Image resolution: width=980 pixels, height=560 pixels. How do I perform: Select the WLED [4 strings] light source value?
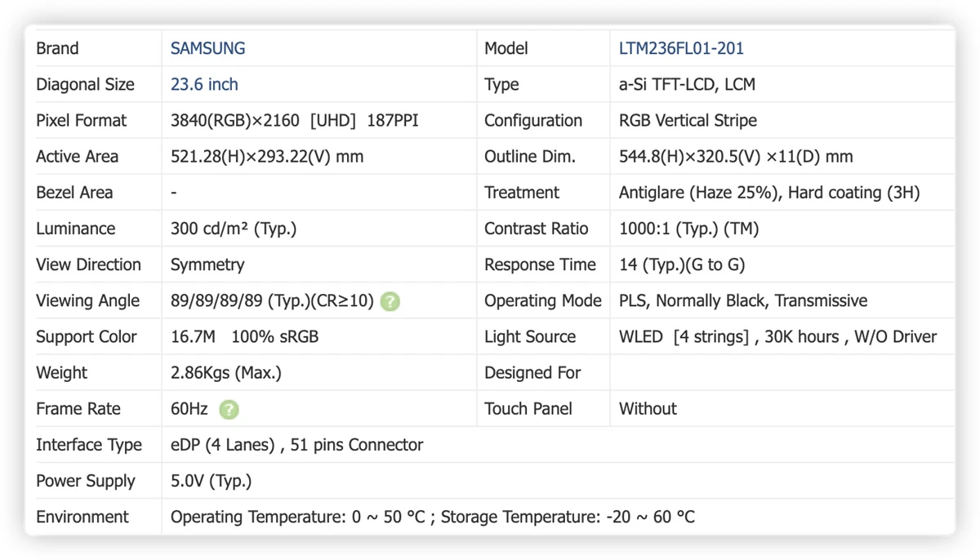pyautogui.click(x=777, y=336)
